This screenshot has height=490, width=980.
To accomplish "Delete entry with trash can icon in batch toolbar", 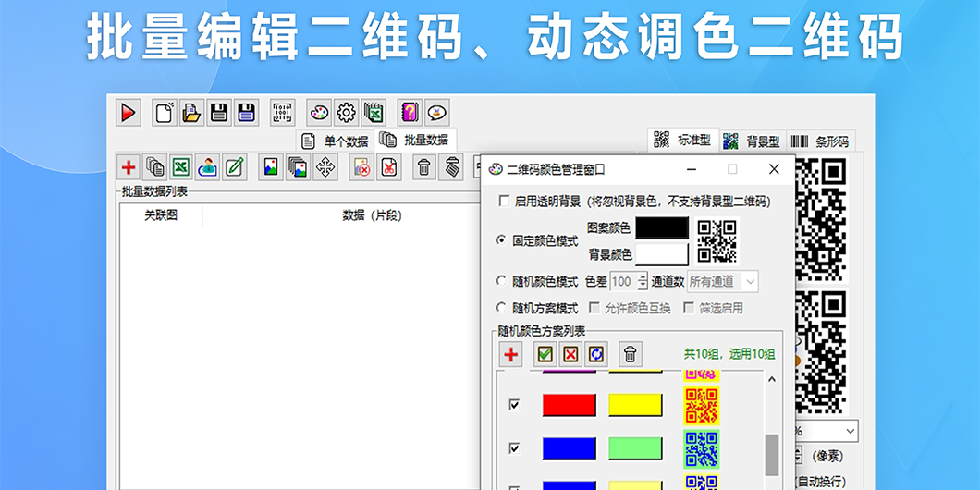I will click(x=424, y=166).
